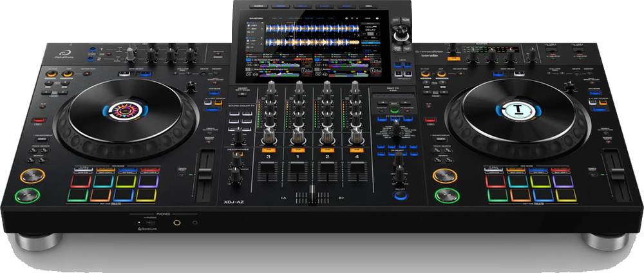Hit the right deck green PLAY/PAUSE button
Screen dimensions: 644x273
(448, 195)
